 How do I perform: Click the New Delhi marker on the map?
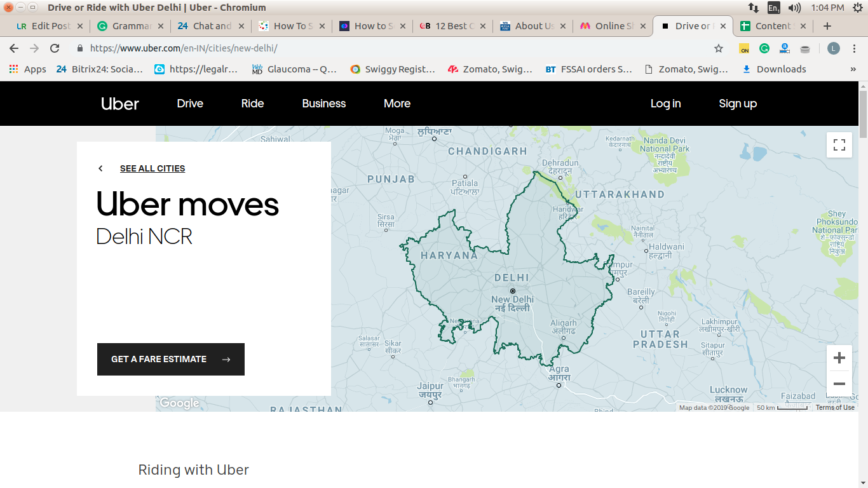point(513,291)
